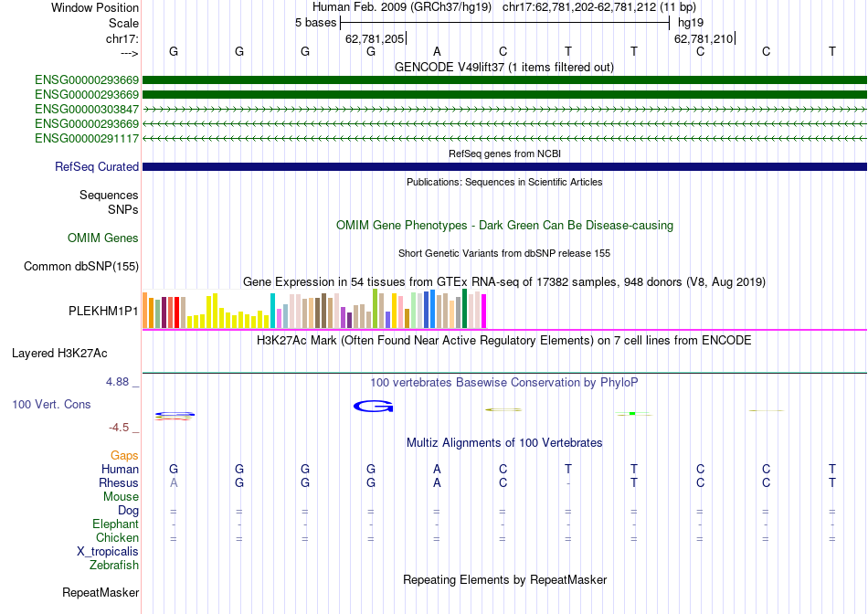Screen dimensions: 868x614
Task: Click base A in the chr17 ruler sequence
Action: (x=437, y=51)
